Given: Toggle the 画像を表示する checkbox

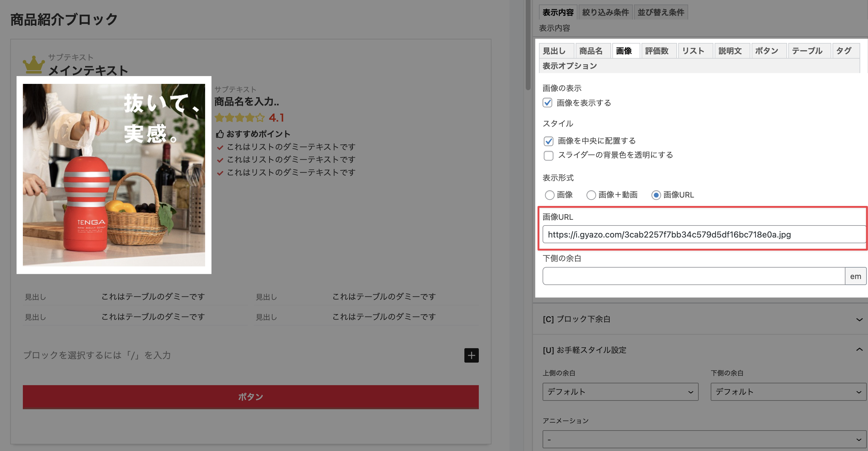Looking at the screenshot, I should point(548,103).
